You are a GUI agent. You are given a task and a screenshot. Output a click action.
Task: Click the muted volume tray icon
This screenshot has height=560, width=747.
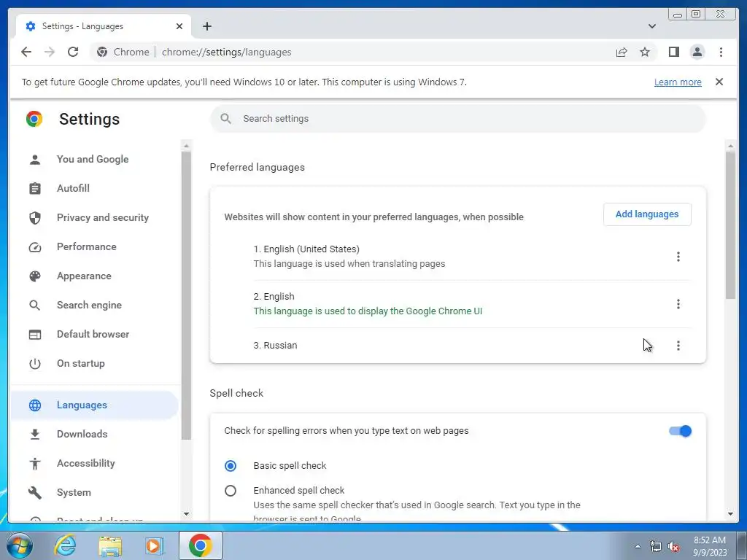[673, 546]
